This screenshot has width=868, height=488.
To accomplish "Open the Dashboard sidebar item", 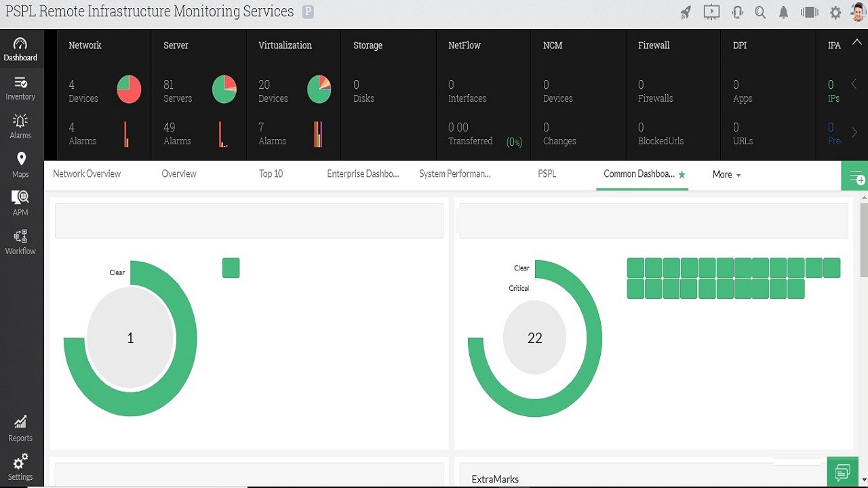I will pyautogui.click(x=20, y=49).
